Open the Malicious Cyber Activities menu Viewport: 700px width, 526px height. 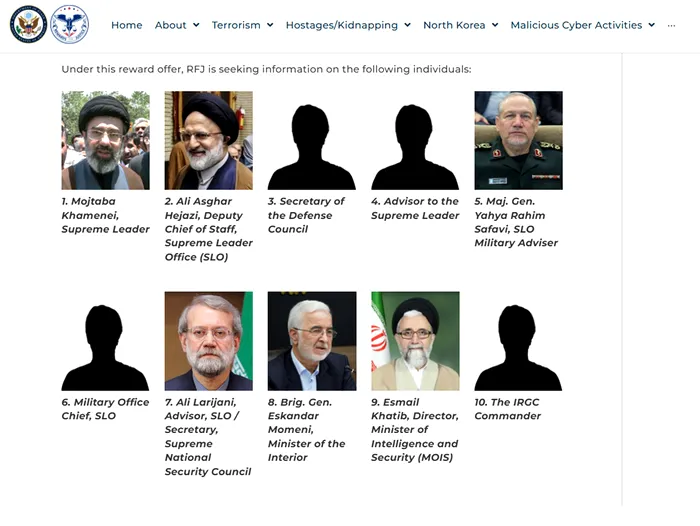pos(576,25)
